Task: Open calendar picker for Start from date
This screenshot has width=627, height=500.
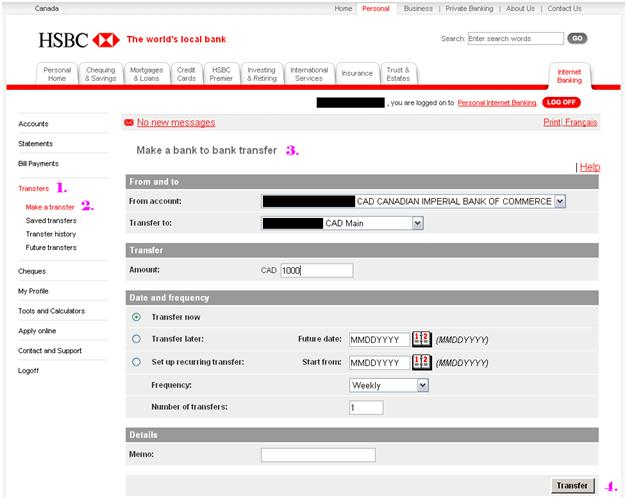Action: 422,362
